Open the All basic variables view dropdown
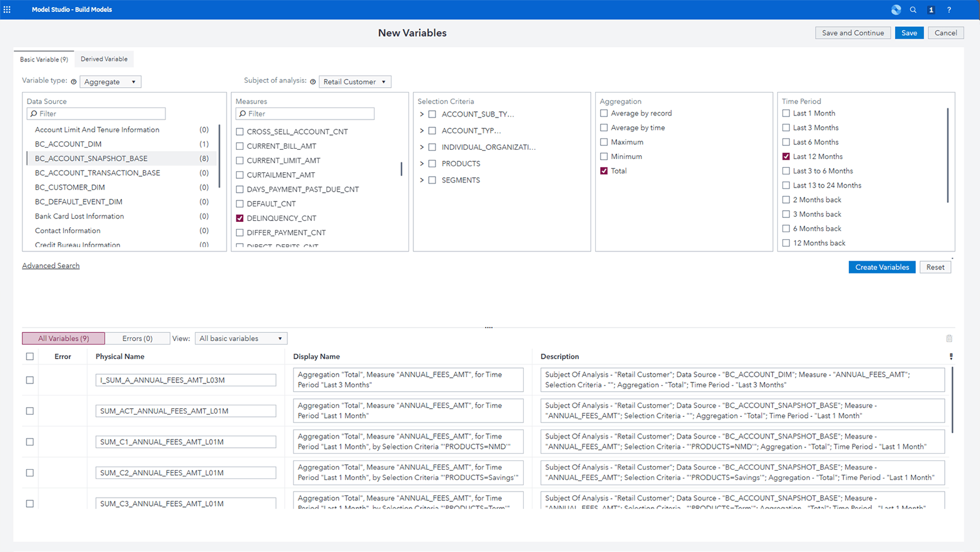 (x=241, y=338)
